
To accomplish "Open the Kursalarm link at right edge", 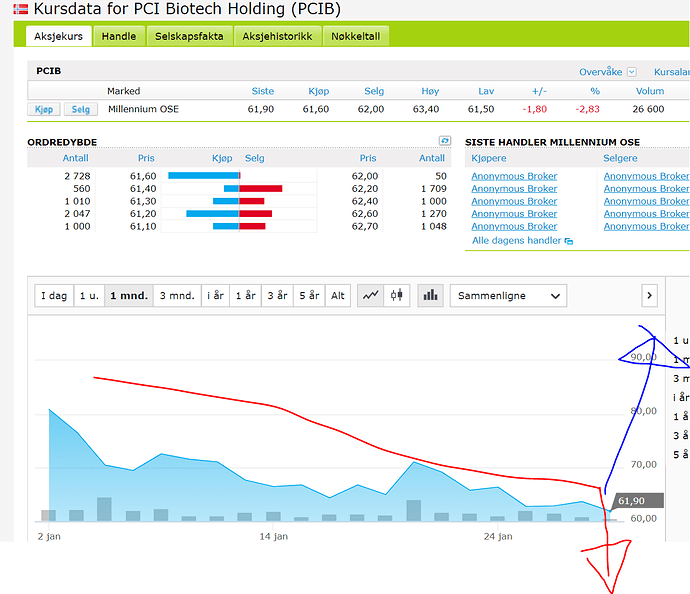I will [672, 72].
